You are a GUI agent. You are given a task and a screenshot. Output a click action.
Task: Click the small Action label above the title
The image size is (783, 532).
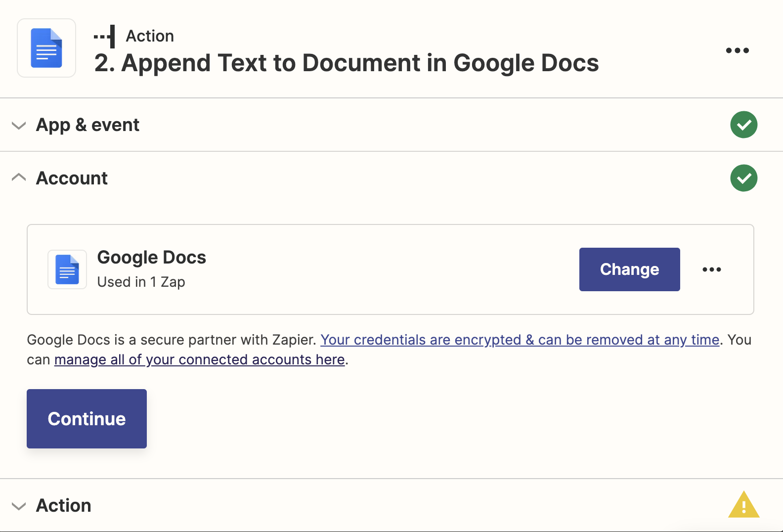tap(150, 36)
